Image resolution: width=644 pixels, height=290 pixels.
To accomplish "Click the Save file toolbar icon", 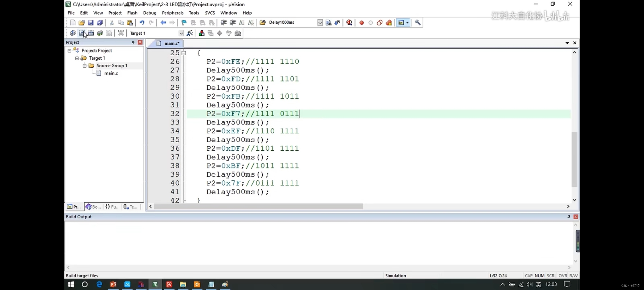I will coord(91,23).
